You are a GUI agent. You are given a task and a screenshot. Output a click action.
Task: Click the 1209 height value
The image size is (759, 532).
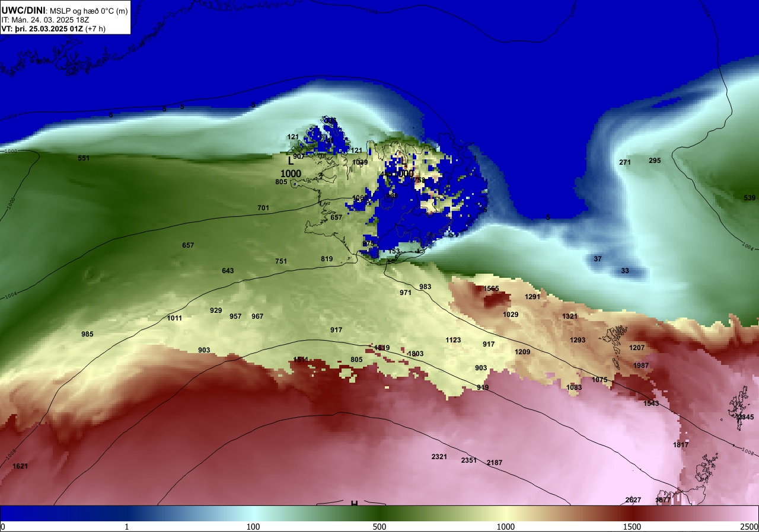(x=522, y=352)
